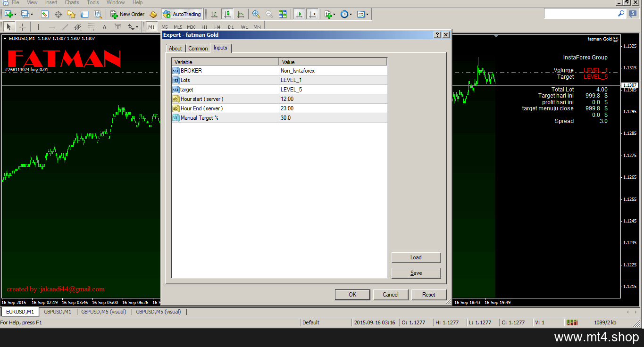
Task: Select the text label tool
Action: point(118,27)
